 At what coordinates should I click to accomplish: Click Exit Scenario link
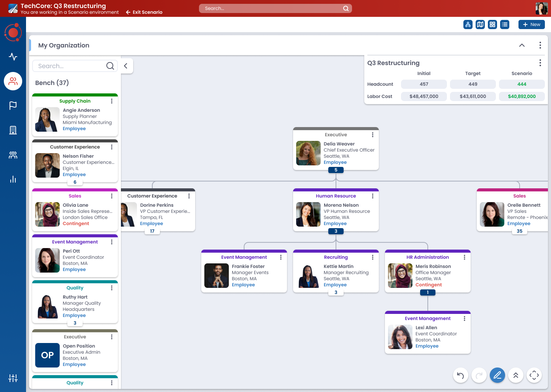[144, 12]
